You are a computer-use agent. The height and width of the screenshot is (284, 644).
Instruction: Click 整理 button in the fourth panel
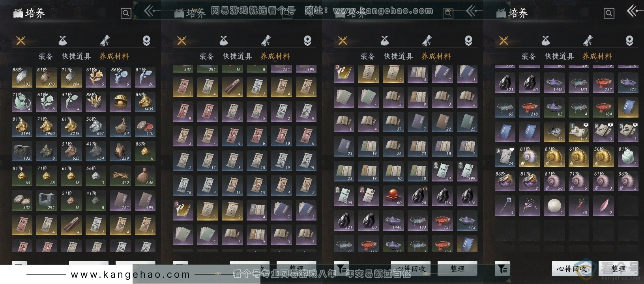click(618, 269)
